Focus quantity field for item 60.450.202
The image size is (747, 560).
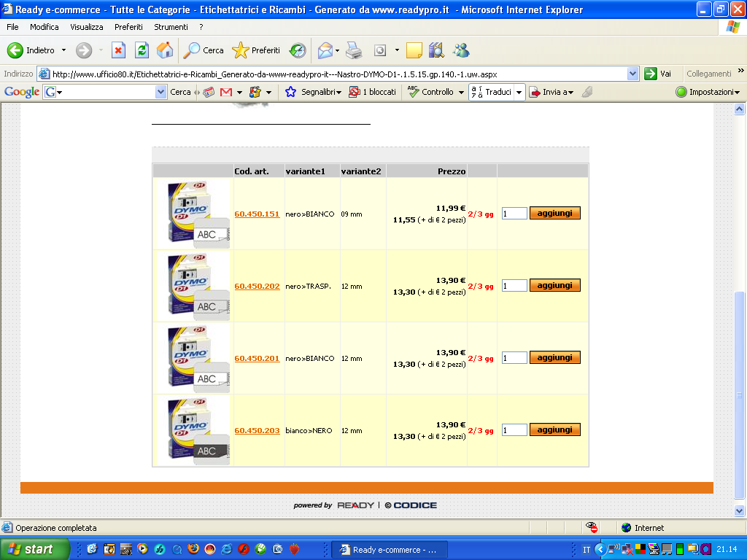click(514, 286)
